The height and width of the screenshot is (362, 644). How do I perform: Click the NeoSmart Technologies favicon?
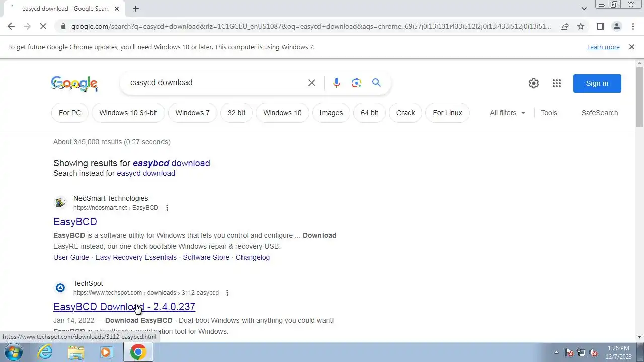[x=60, y=203]
